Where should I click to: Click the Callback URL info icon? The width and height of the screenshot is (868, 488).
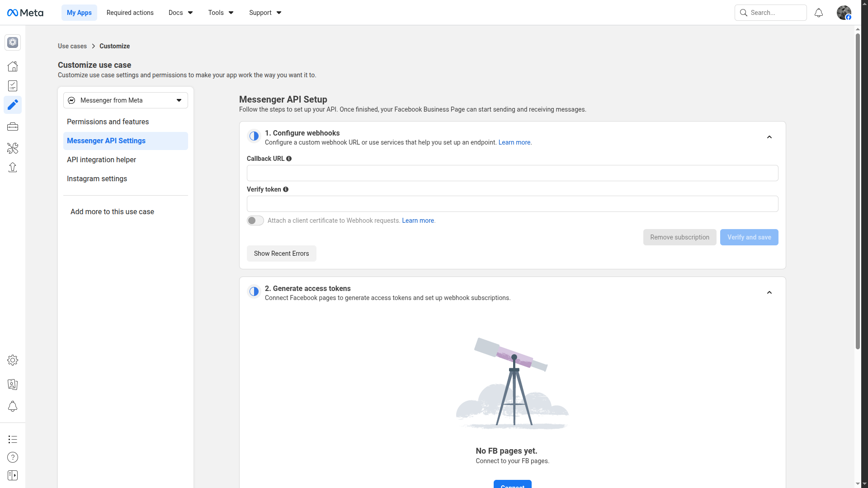(x=289, y=159)
